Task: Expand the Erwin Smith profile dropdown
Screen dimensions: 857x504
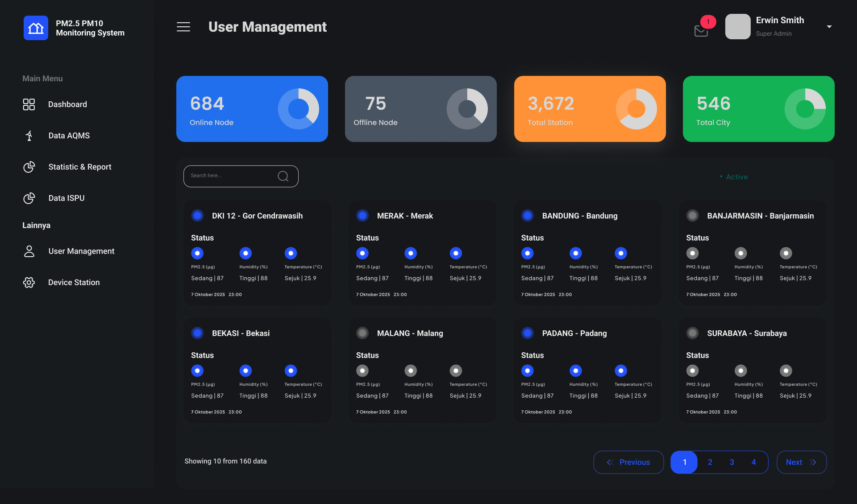Action: (829, 26)
